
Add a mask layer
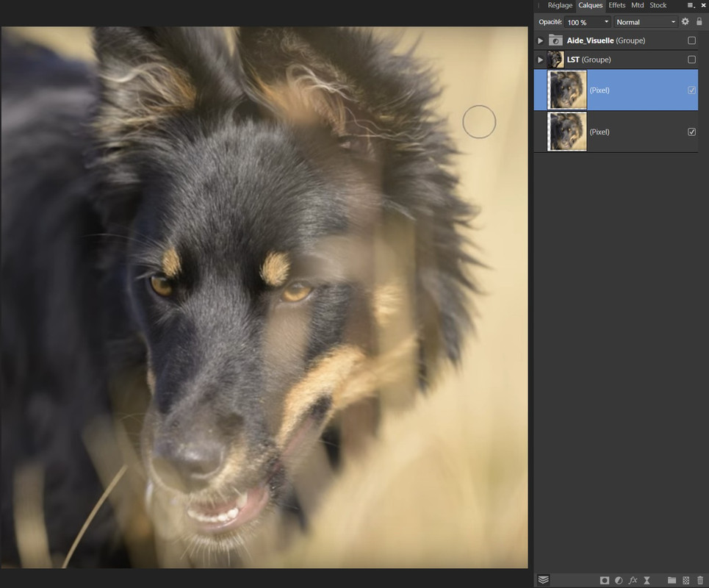click(604, 581)
